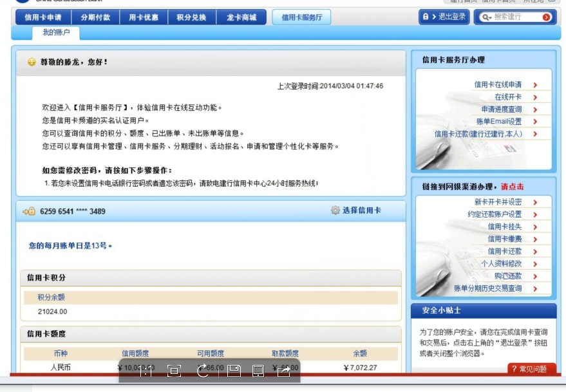Select the 我的账户 tab
Screen dimensions: 566x392
56,32
